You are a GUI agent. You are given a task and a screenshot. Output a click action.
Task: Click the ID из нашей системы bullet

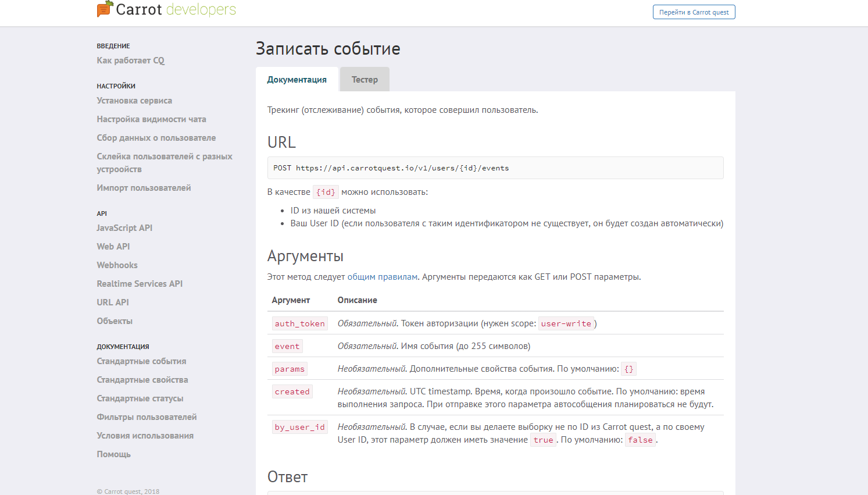tap(333, 211)
